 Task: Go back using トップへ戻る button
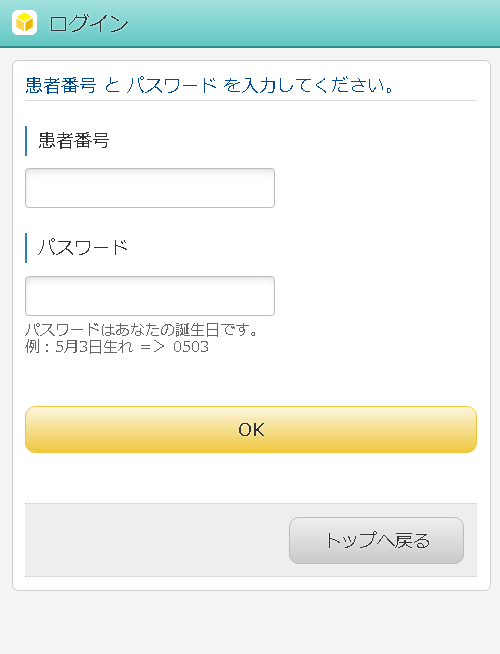pos(376,541)
